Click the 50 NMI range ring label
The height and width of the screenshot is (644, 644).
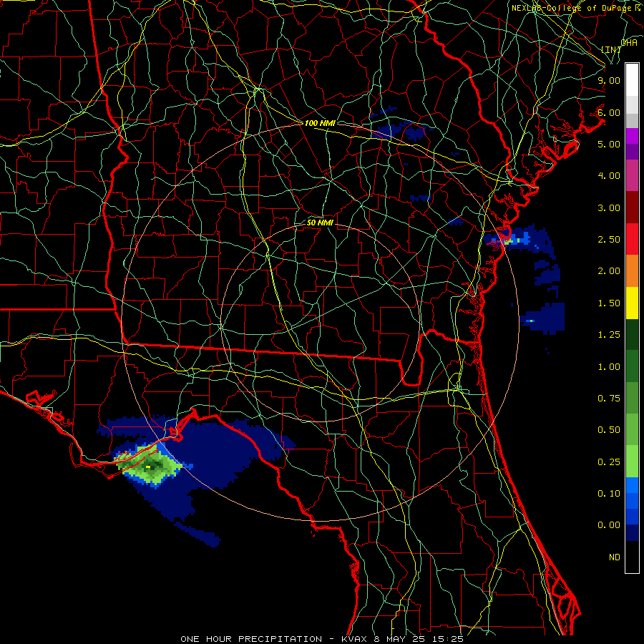click(320, 223)
